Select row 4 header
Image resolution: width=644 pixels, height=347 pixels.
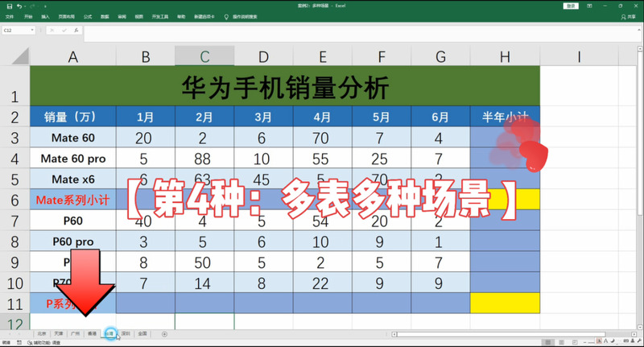tap(14, 159)
